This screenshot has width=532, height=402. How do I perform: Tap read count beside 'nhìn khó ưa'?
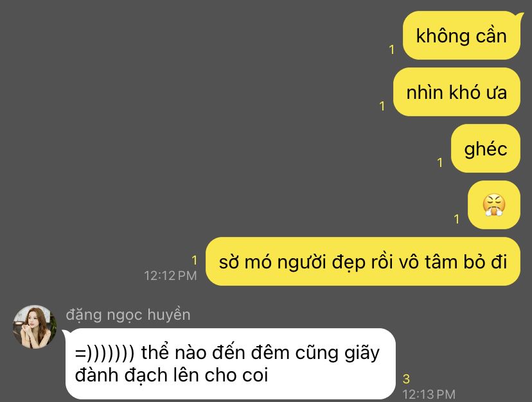382,106
